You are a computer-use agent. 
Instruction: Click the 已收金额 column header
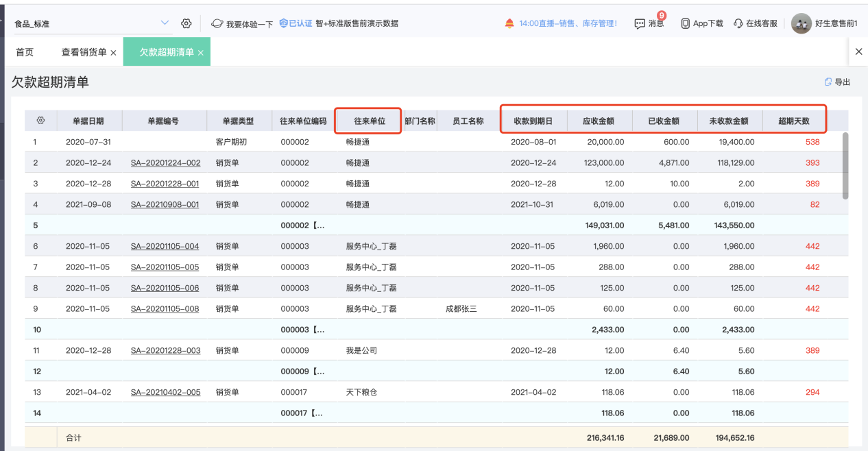[x=664, y=121]
